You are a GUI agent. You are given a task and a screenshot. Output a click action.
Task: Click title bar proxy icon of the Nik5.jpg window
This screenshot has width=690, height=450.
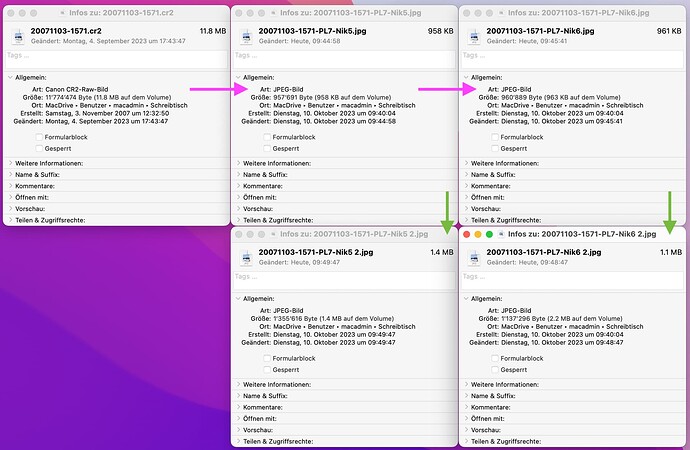[x=273, y=13]
